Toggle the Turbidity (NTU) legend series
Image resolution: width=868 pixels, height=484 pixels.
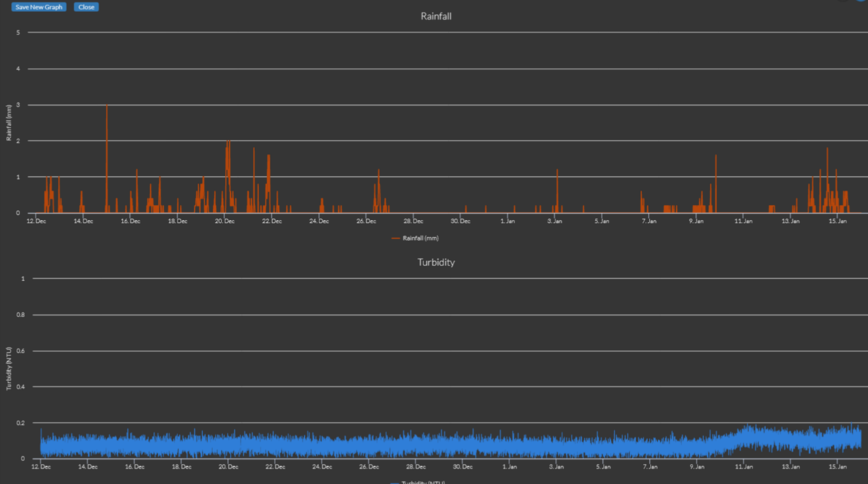pyautogui.click(x=423, y=482)
